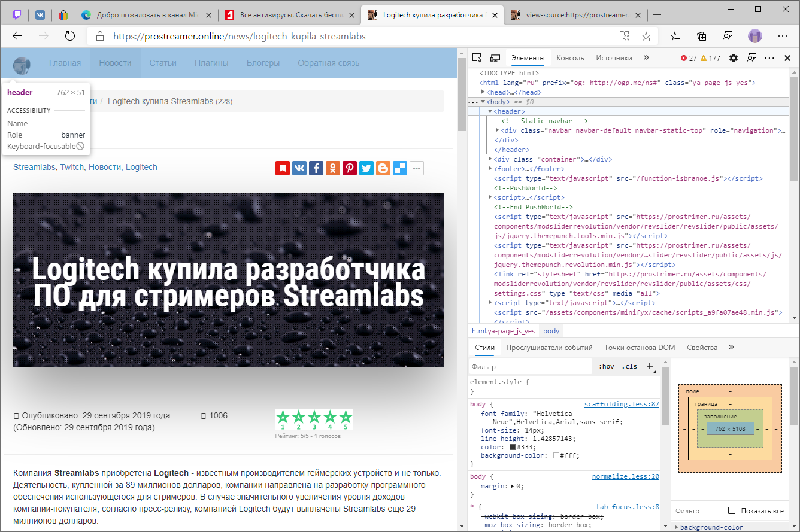Share article on Facebook
Screen dimensions: 800x532
[316, 168]
